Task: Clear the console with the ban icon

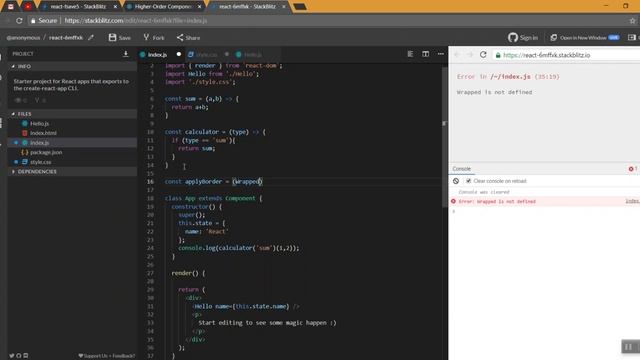Action: pos(456,181)
